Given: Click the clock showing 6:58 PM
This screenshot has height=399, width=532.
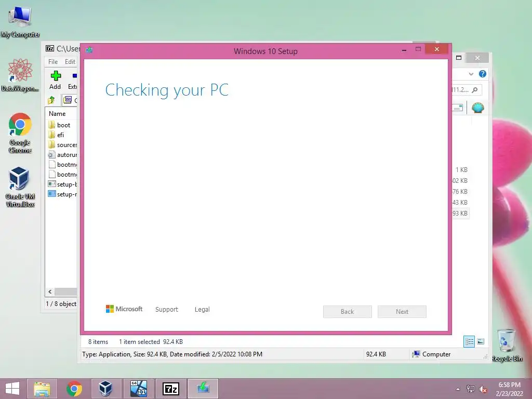Looking at the screenshot, I should pos(509,385).
